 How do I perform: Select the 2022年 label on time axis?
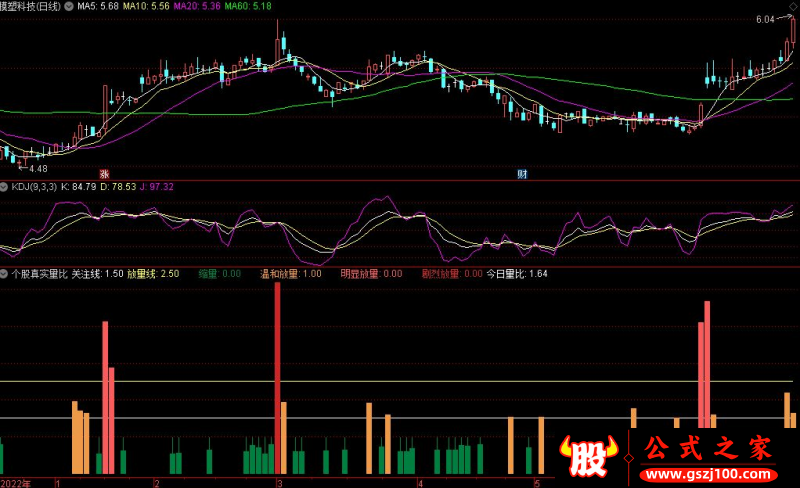coord(16,483)
